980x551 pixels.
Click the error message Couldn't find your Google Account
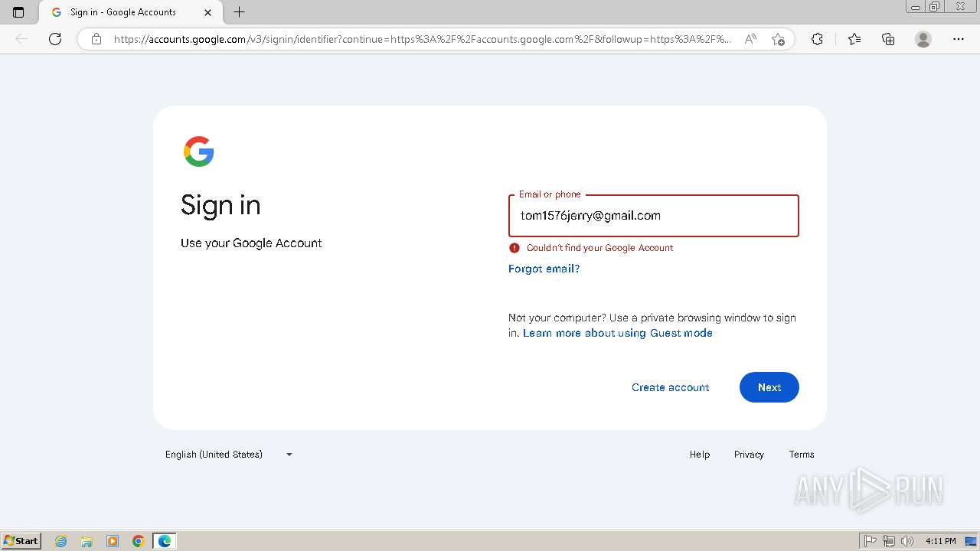(x=599, y=248)
